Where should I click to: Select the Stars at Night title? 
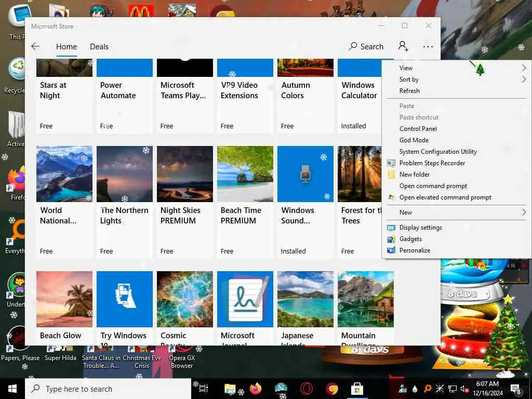pyautogui.click(x=53, y=90)
